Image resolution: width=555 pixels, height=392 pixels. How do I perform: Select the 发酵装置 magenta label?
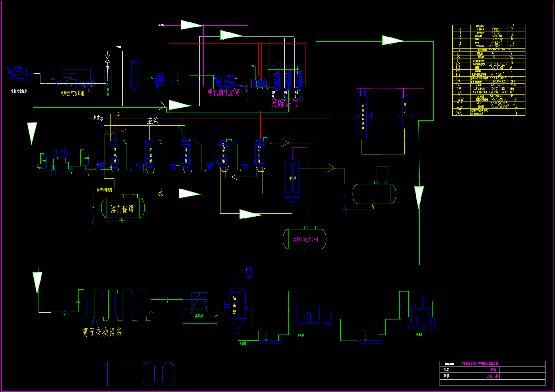click(x=285, y=103)
